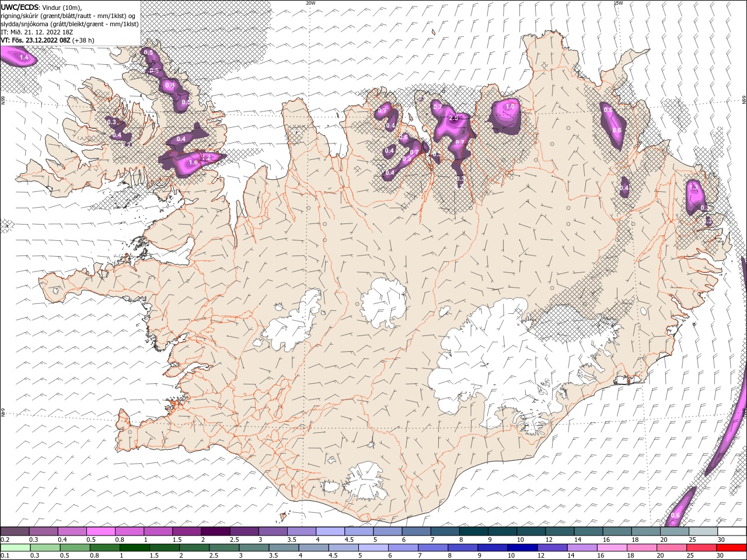The image size is (747, 560).
Task: Click the 'slydda/snjókoma' legend description line
Action: tap(69, 24)
